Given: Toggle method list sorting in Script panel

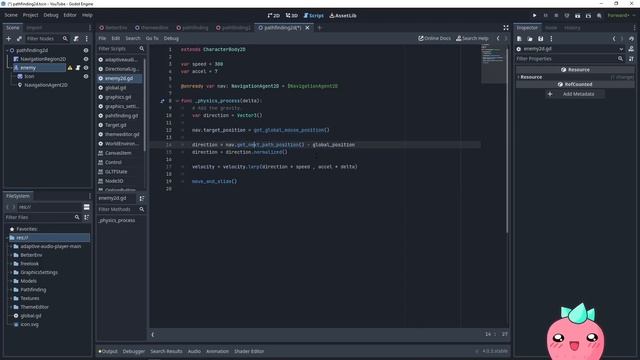Looking at the screenshot, I should point(142,198).
